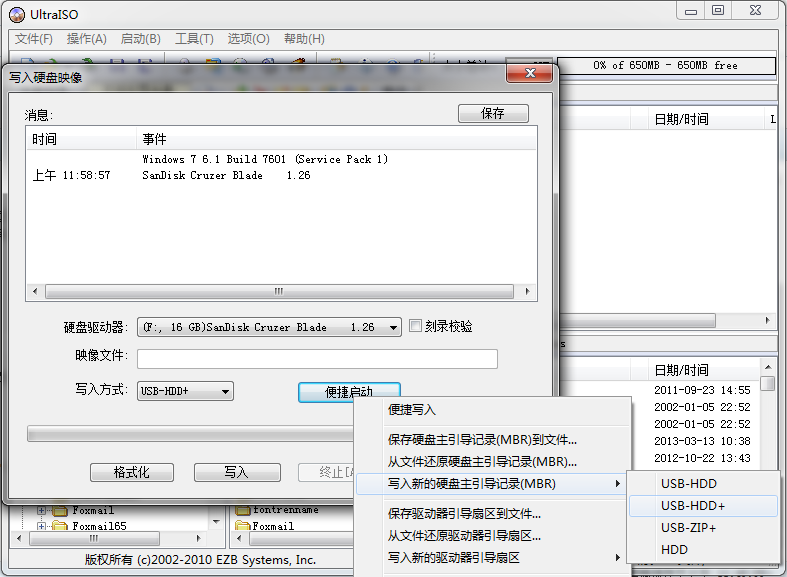Select the Foxmail folder in tree
The width and height of the screenshot is (787, 577).
tap(84, 511)
